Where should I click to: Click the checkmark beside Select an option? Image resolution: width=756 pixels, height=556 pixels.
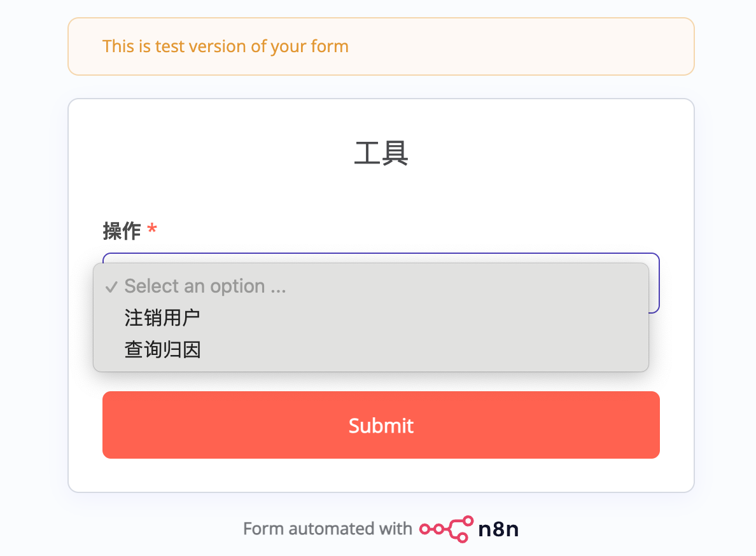111,287
